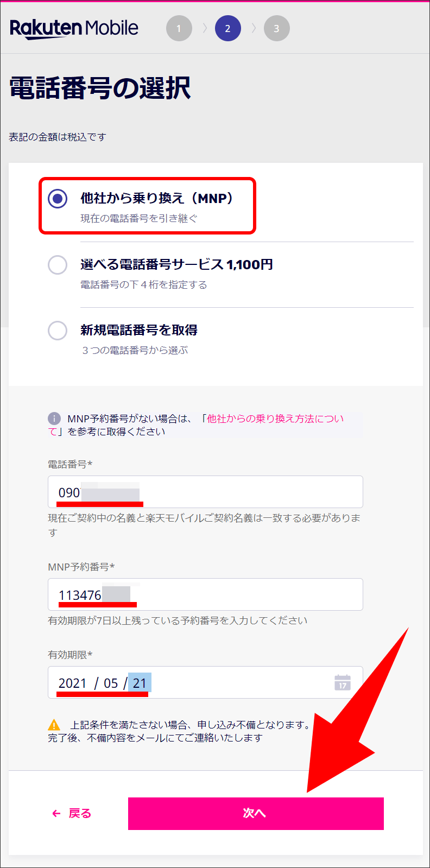Click the Rakuten Mobile logo

pos(74,28)
